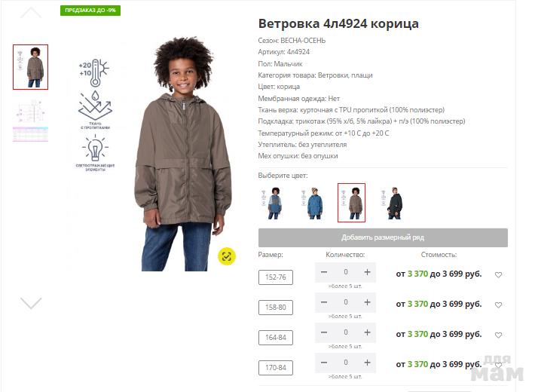Image resolution: width=535 pixels, height=392 pixels.
Task: Select the blue-grey jacket color variant
Action: (x=272, y=203)
